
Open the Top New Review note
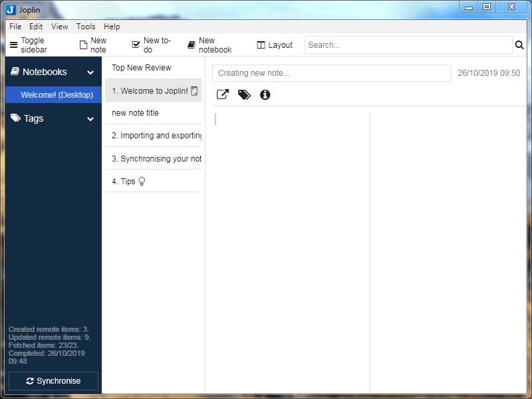click(x=153, y=68)
